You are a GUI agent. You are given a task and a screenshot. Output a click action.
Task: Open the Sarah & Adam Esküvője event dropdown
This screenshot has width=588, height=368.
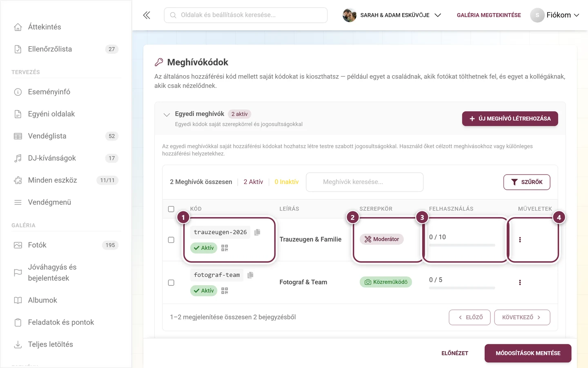click(392, 15)
